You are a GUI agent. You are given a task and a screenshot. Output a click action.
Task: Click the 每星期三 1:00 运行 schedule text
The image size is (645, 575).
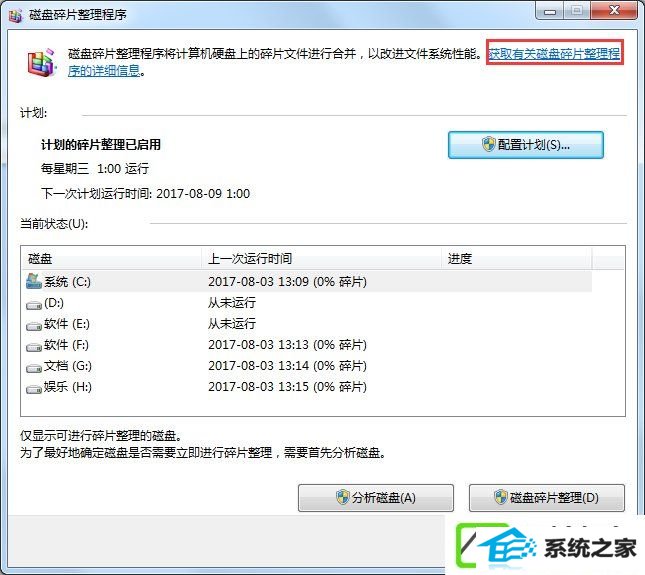tap(95, 169)
